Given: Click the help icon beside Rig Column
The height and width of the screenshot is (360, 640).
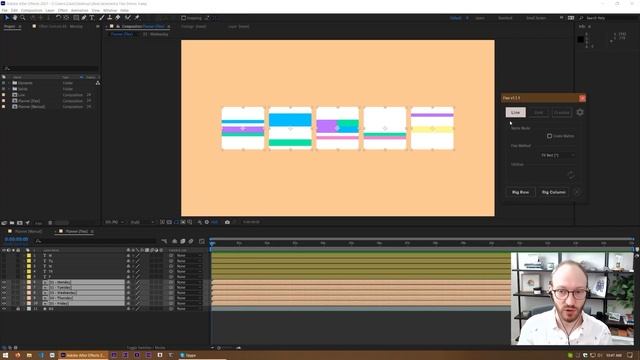Looking at the screenshot, I should click(x=577, y=192).
